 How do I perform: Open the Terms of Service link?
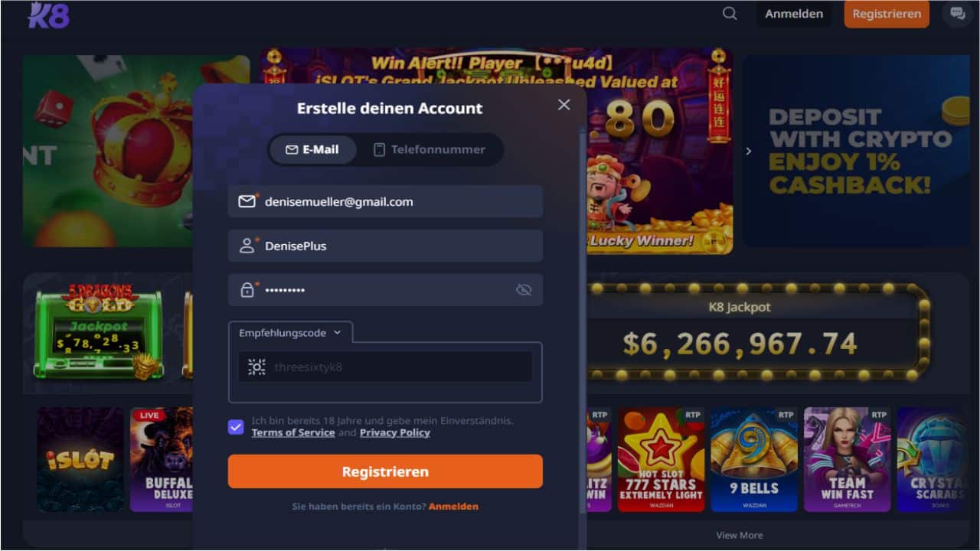[x=293, y=432]
